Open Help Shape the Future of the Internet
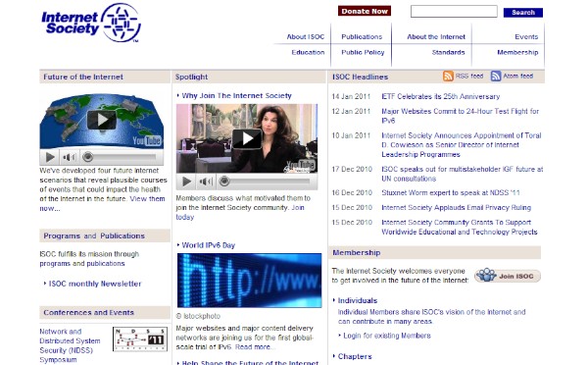 [x=250, y=362]
